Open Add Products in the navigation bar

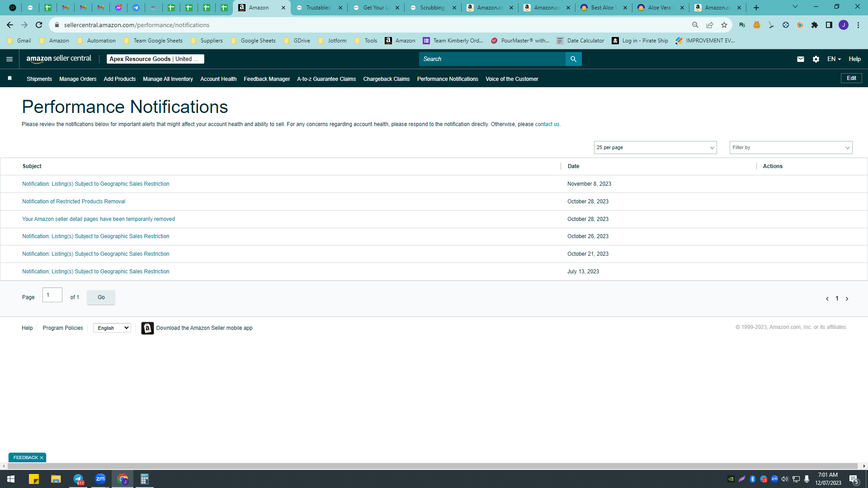(120, 79)
